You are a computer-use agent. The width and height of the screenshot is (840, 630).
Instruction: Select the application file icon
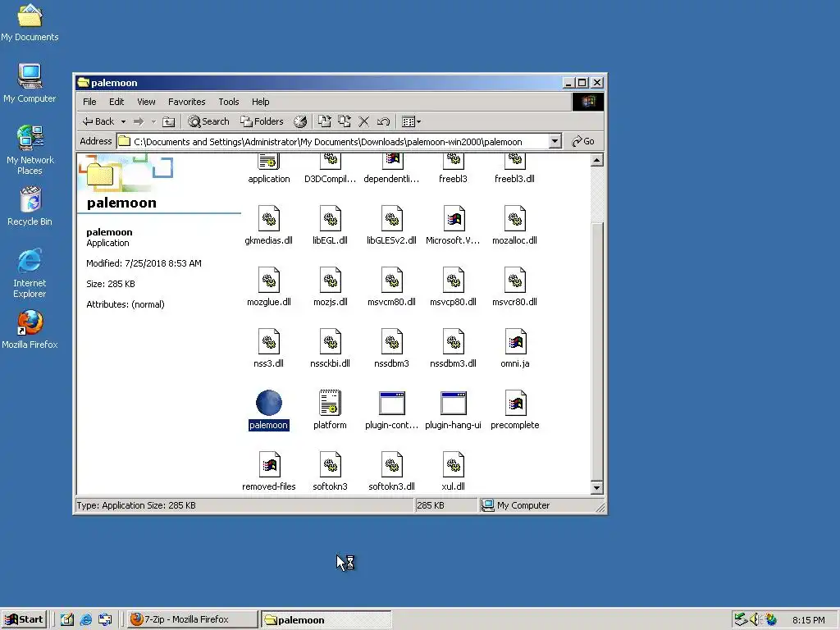tap(268, 162)
